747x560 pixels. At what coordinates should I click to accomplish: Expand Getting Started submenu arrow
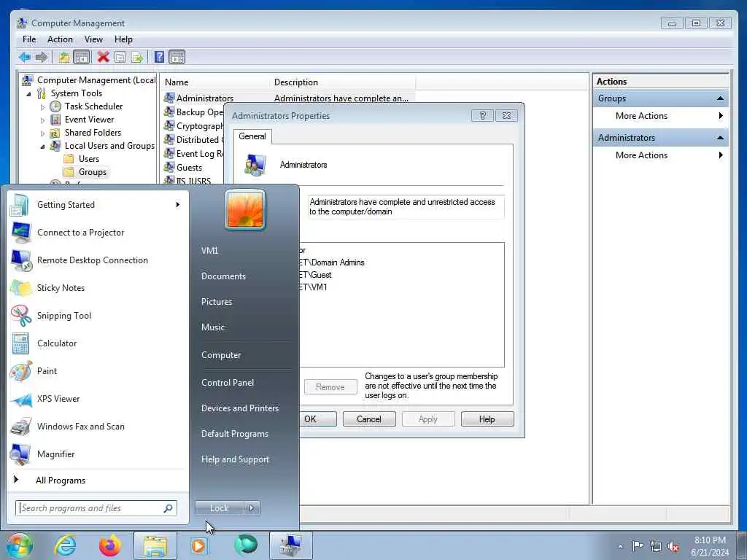click(178, 205)
